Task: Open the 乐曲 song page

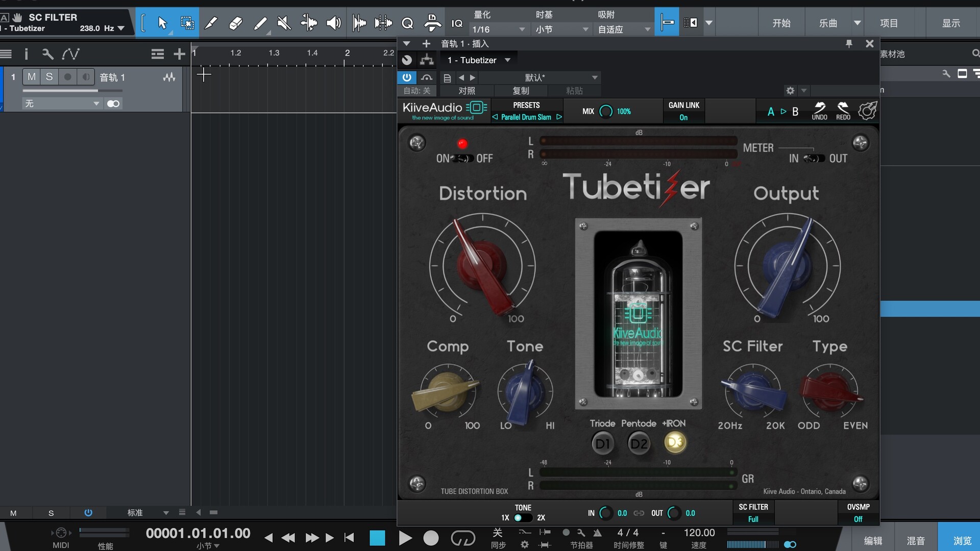Action: point(828,23)
